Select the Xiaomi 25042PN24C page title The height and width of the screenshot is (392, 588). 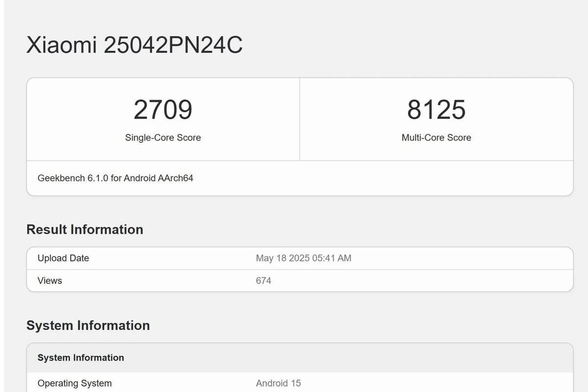coord(134,46)
